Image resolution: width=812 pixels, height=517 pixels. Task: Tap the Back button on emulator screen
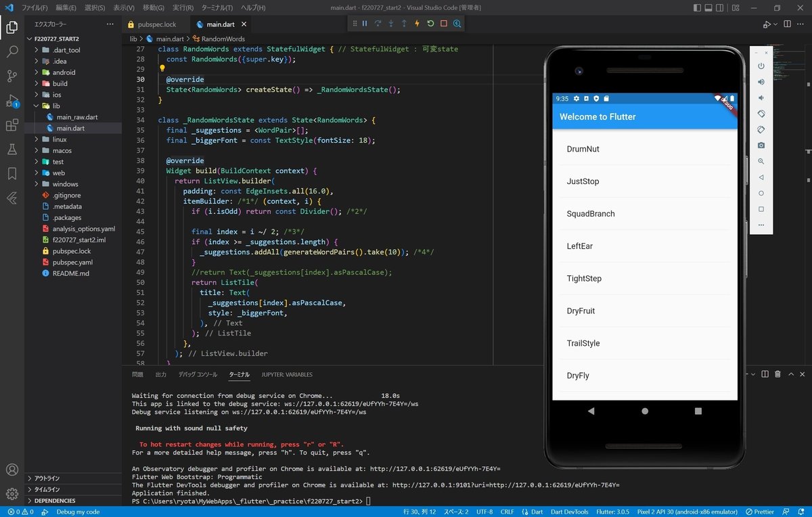(x=591, y=411)
